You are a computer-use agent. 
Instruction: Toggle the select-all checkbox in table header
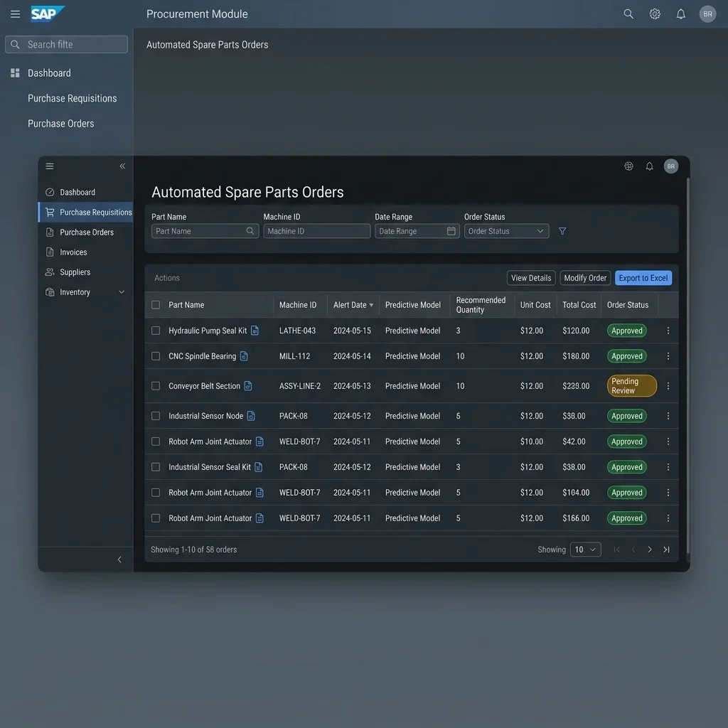156,304
